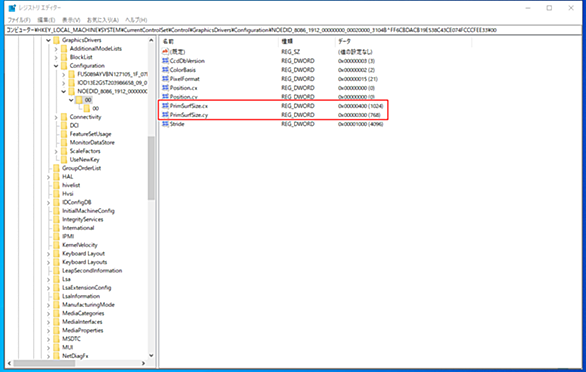Expand the ScaleFactors node arrow
586x372 pixels.
pos(56,151)
